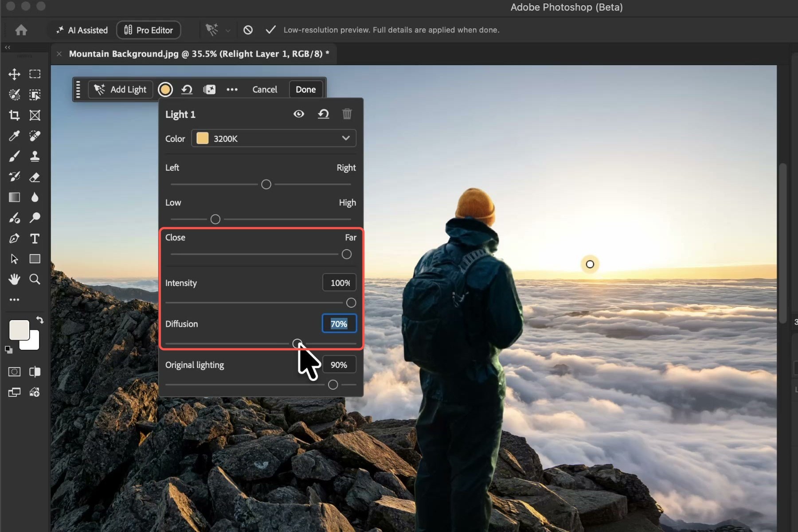Switch to AI Assisted mode

tap(82, 30)
